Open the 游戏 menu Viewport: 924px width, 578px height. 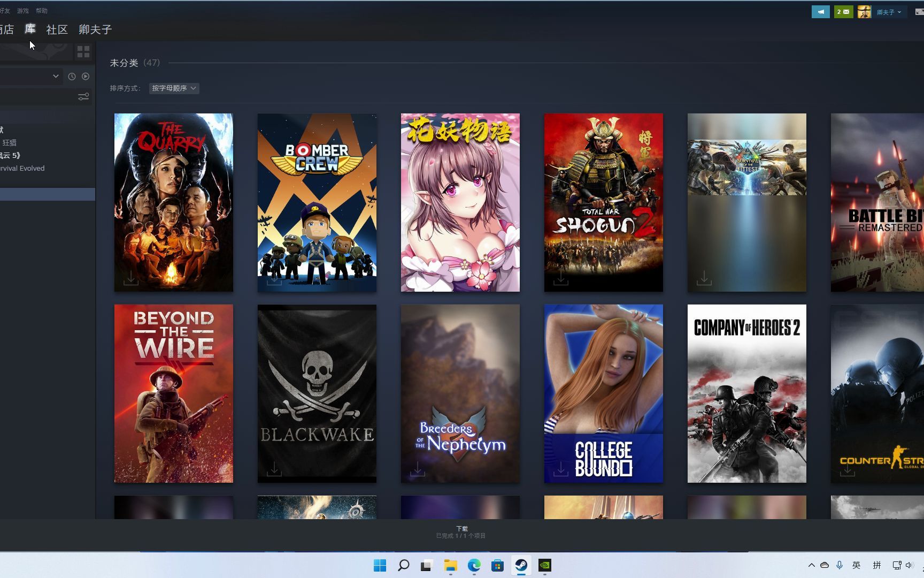23,11
